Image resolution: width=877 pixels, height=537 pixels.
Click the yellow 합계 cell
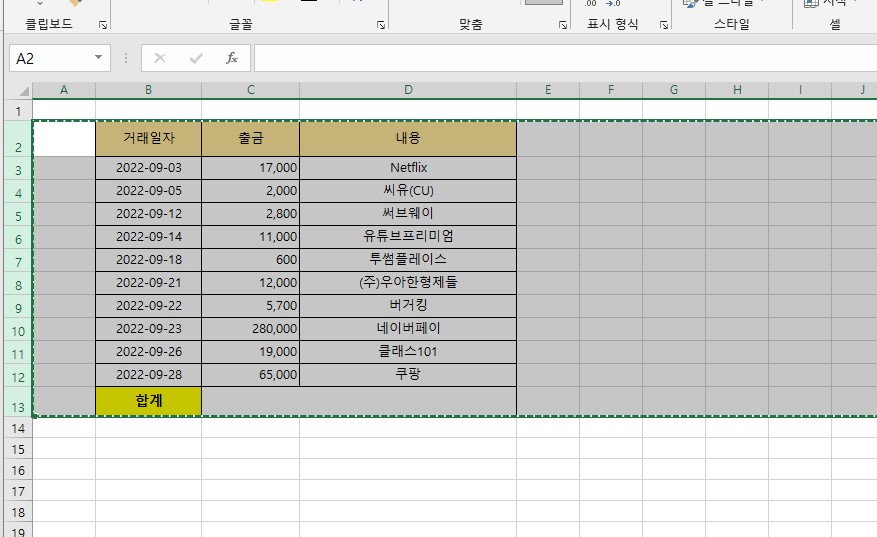click(148, 401)
